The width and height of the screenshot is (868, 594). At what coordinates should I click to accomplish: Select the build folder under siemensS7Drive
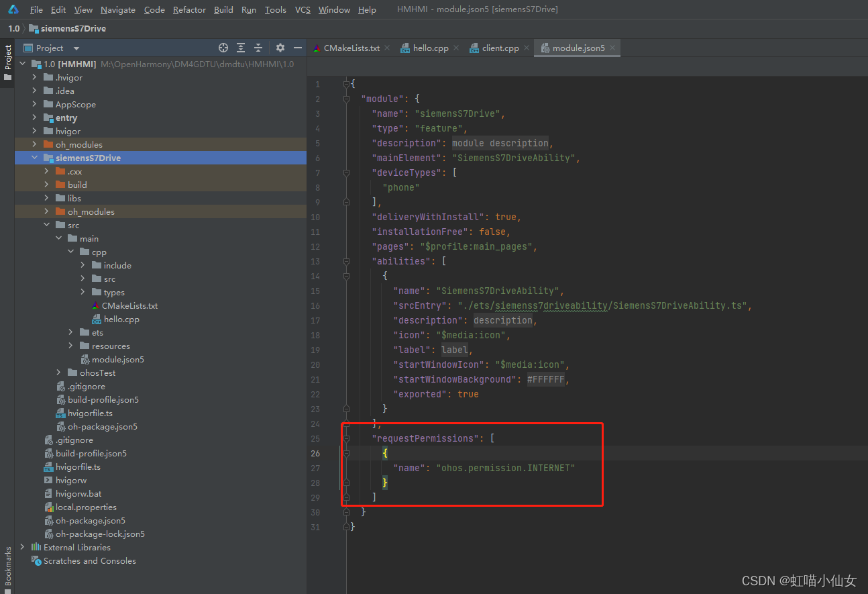point(77,185)
